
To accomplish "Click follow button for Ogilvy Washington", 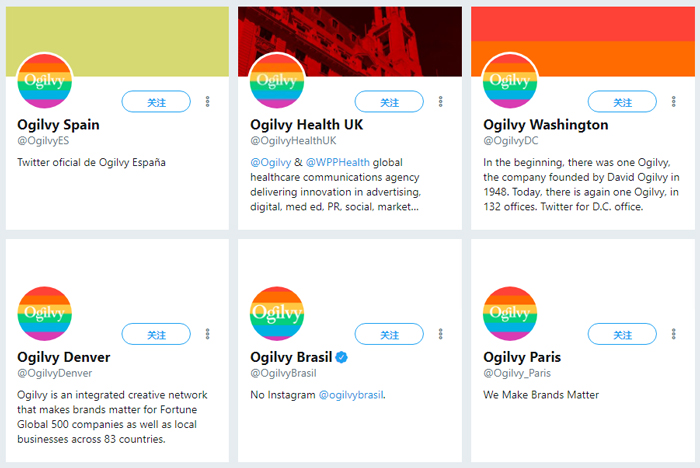I will click(x=622, y=102).
